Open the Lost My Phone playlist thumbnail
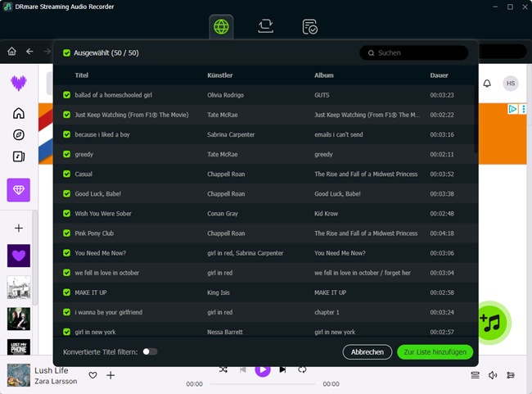 pos(19,347)
